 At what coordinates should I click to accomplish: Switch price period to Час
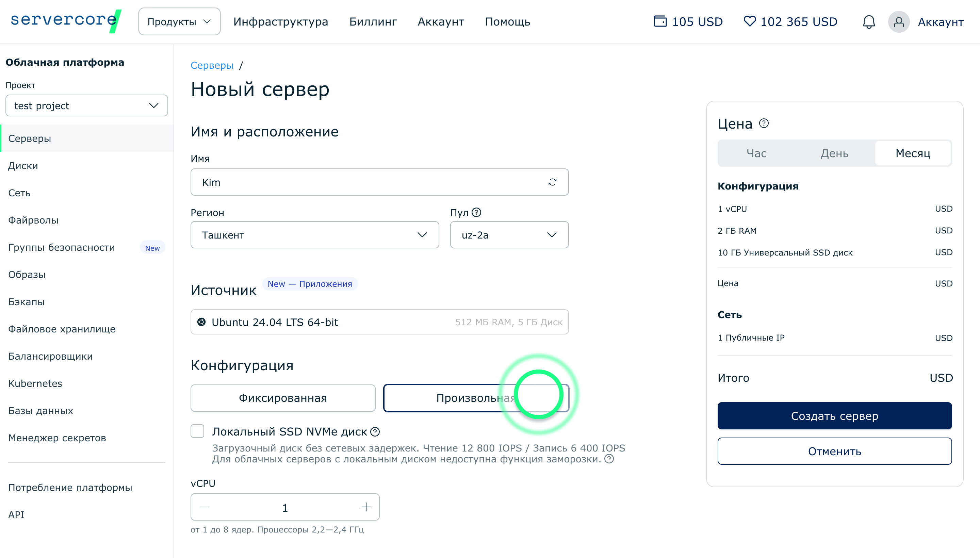[x=756, y=153]
